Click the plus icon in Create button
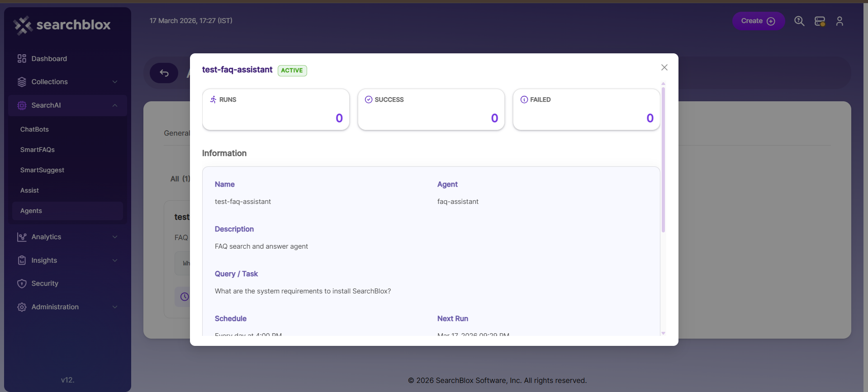This screenshot has height=392, width=868. click(x=771, y=21)
